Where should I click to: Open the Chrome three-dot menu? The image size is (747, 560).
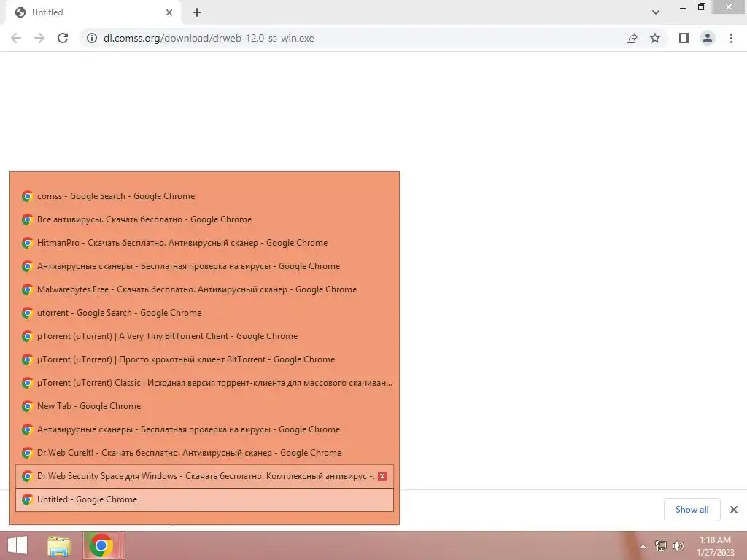coord(731,38)
